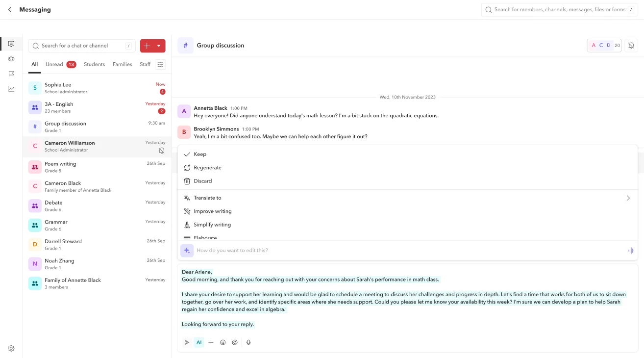Choose Discard in the AI menu

click(408, 181)
